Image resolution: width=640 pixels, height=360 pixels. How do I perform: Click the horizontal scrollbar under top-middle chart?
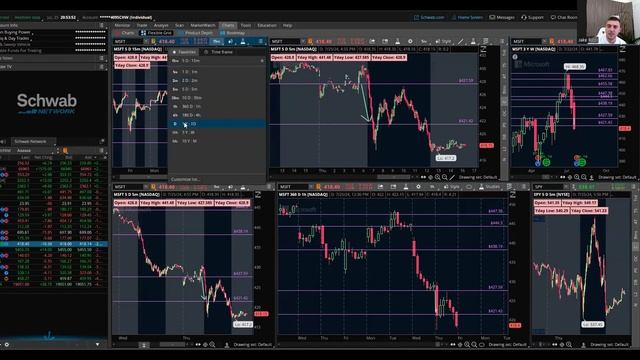tap(393, 177)
